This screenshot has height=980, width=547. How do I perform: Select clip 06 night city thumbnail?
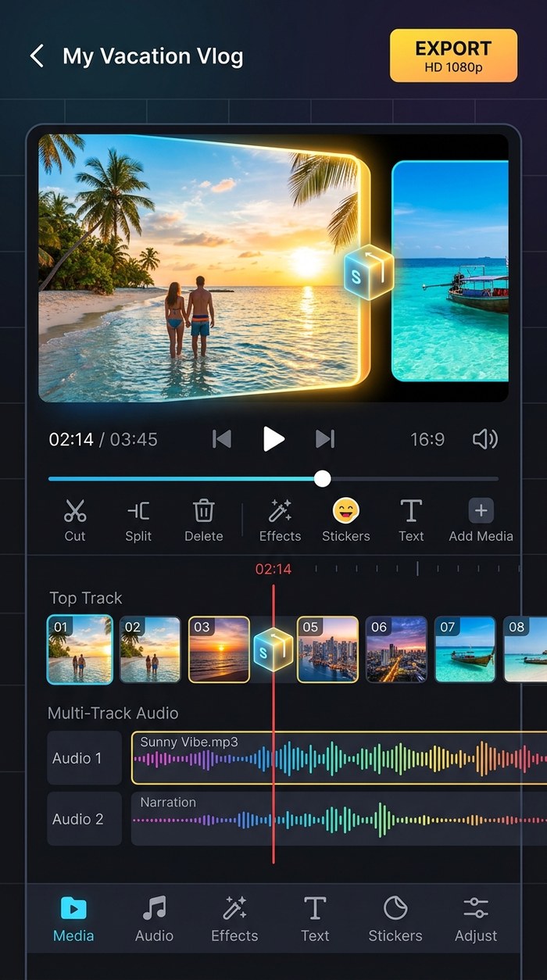coord(396,649)
